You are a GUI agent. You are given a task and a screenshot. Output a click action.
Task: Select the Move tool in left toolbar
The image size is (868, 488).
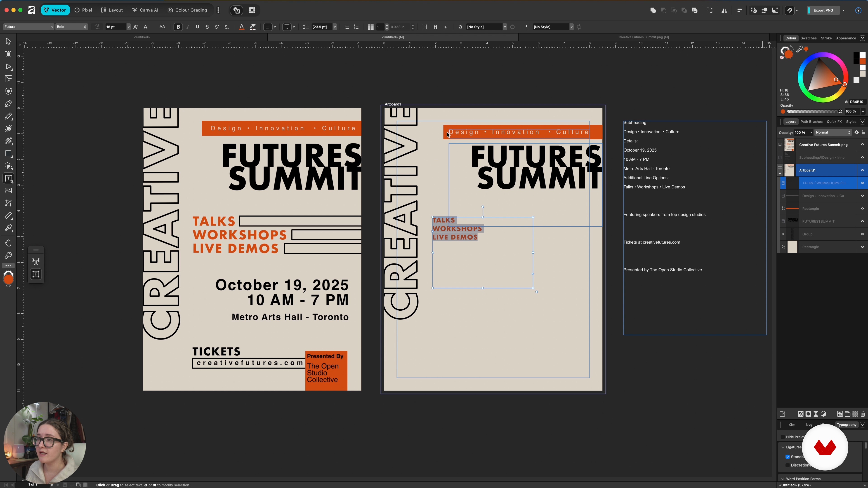click(x=8, y=41)
